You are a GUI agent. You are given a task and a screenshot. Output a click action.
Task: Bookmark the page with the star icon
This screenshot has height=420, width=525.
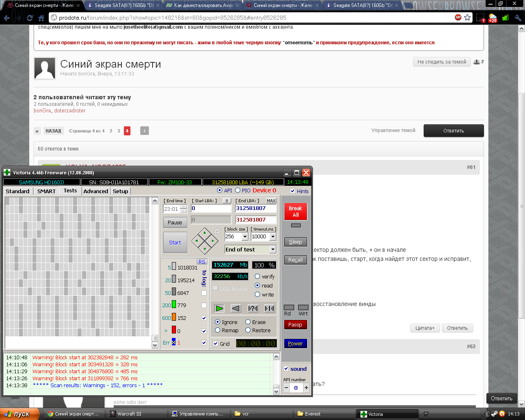[x=467, y=18]
